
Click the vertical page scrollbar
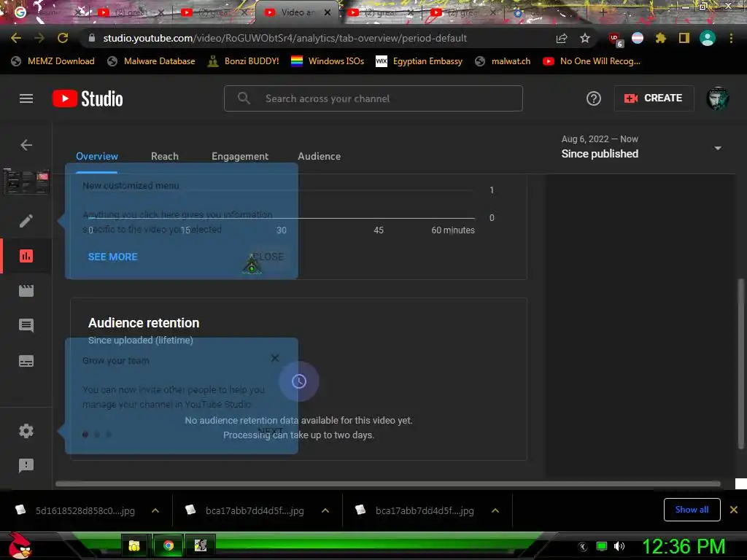coord(741,364)
